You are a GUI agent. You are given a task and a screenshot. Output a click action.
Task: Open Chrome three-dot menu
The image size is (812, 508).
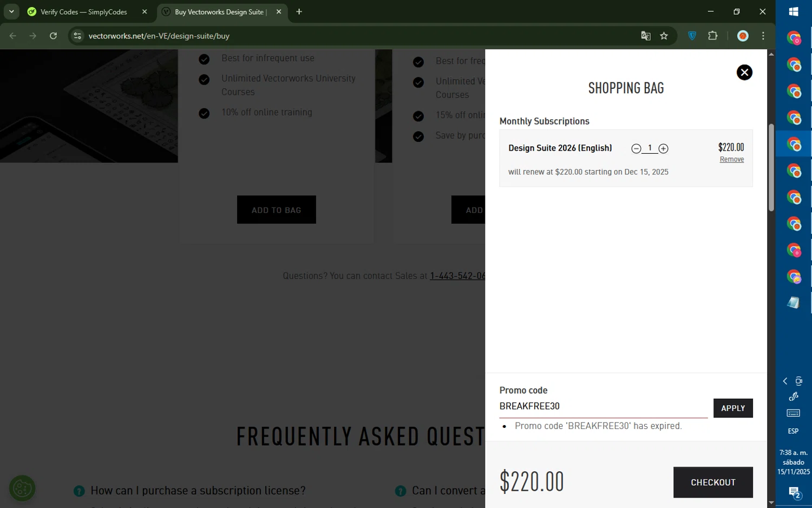(x=763, y=36)
